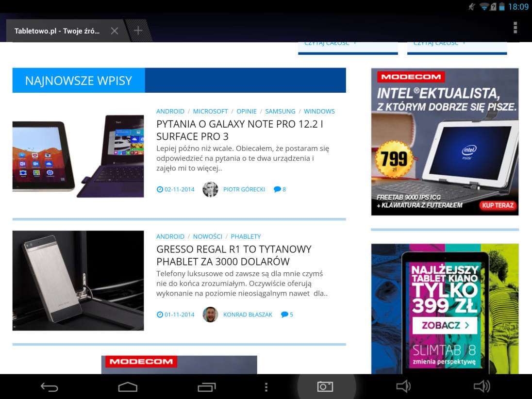532x399 pixels.
Task: Open the PHABLETY category link
Action: [246, 236]
